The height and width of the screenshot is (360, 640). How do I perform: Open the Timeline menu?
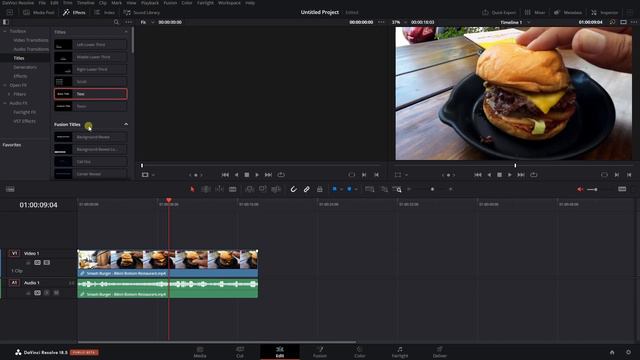[x=86, y=3]
